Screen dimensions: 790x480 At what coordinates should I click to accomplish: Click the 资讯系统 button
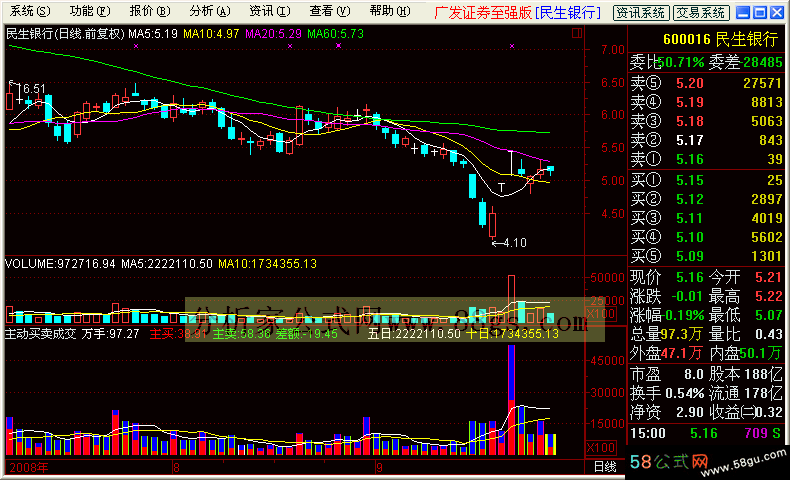641,13
